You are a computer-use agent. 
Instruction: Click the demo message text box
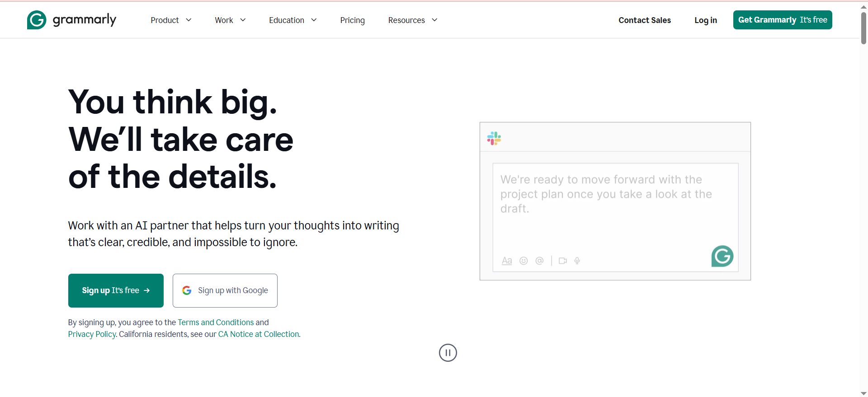615,217
